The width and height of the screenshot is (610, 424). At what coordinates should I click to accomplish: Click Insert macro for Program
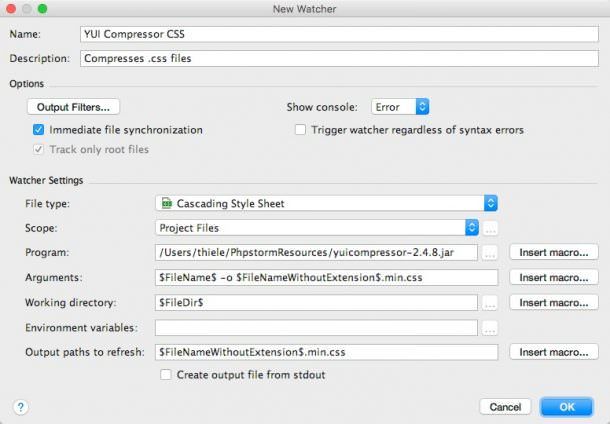point(554,252)
